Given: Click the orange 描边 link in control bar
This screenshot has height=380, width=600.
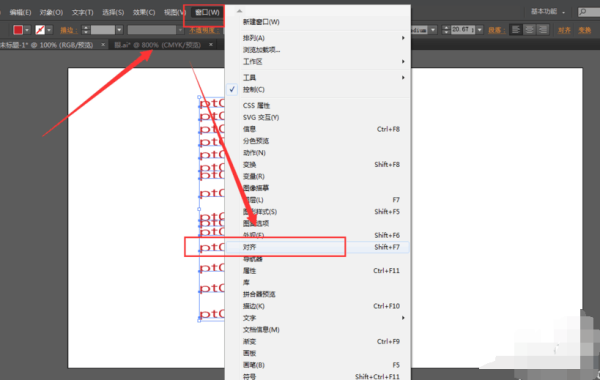Looking at the screenshot, I should click(69, 30).
